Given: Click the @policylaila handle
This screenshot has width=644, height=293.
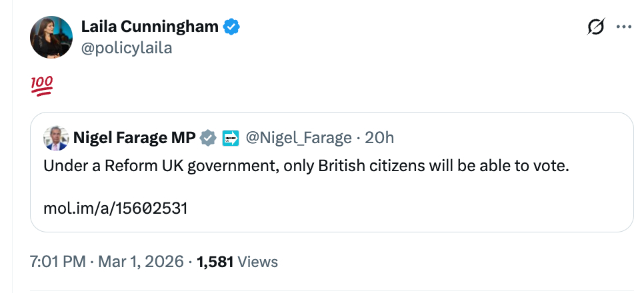Looking at the screenshot, I should coord(126,48).
